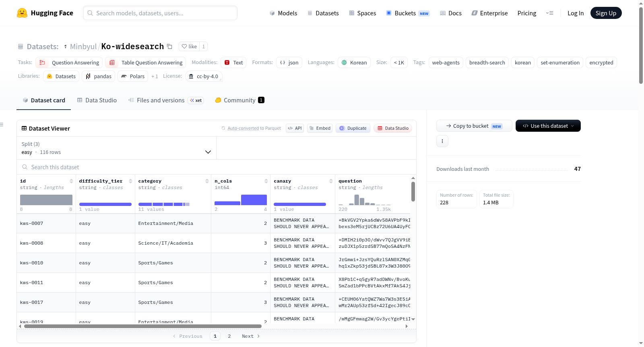Click the encrypted tag
The width and height of the screenshot is (644, 347).
(601, 62)
